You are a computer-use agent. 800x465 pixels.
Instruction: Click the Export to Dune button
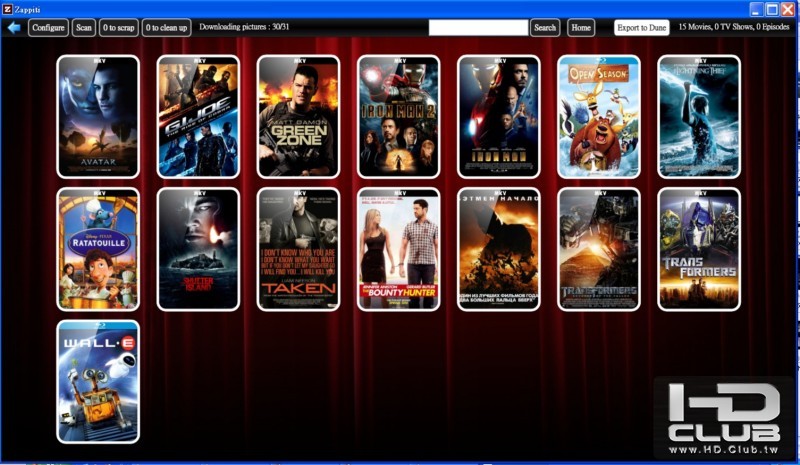coord(641,28)
